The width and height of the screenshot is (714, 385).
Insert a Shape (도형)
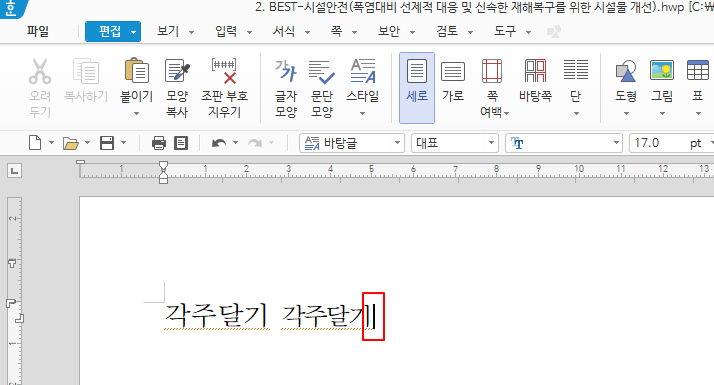[626, 72]
